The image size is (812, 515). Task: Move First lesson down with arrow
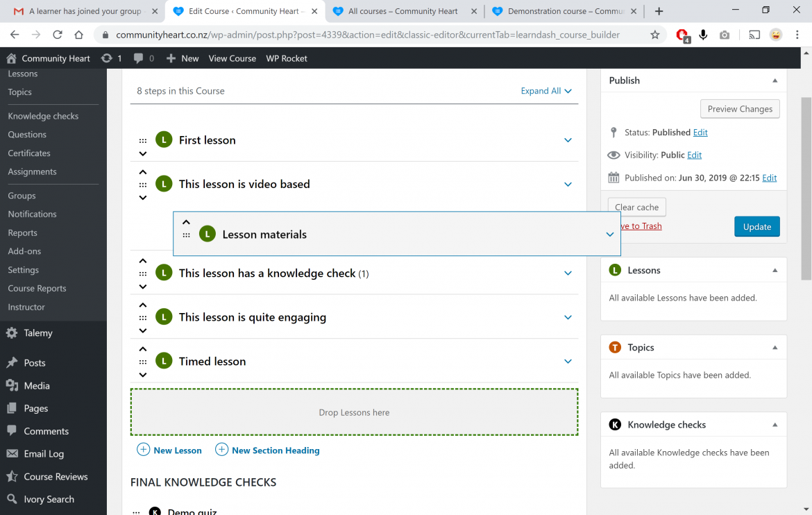point(143,154)
